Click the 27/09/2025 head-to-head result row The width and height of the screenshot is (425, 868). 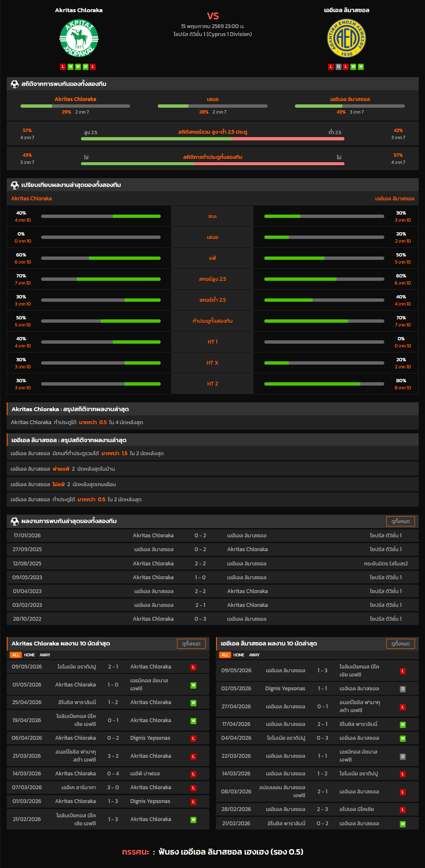pos(213,549)
